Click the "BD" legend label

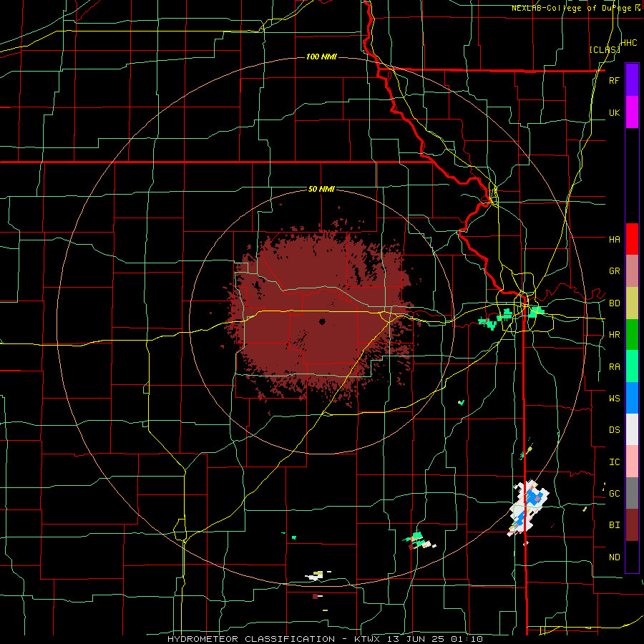tap(614, 303)
